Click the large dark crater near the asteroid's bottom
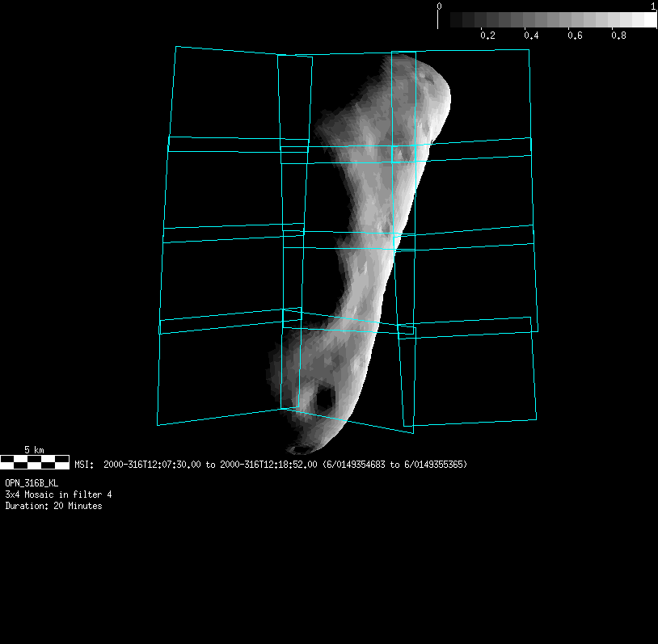 point(324,399)
